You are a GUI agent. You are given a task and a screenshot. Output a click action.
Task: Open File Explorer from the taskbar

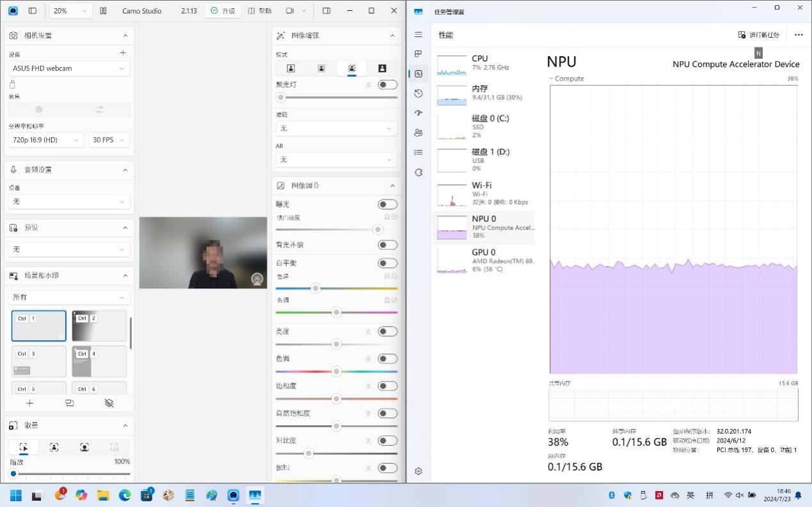click(103, 495)
